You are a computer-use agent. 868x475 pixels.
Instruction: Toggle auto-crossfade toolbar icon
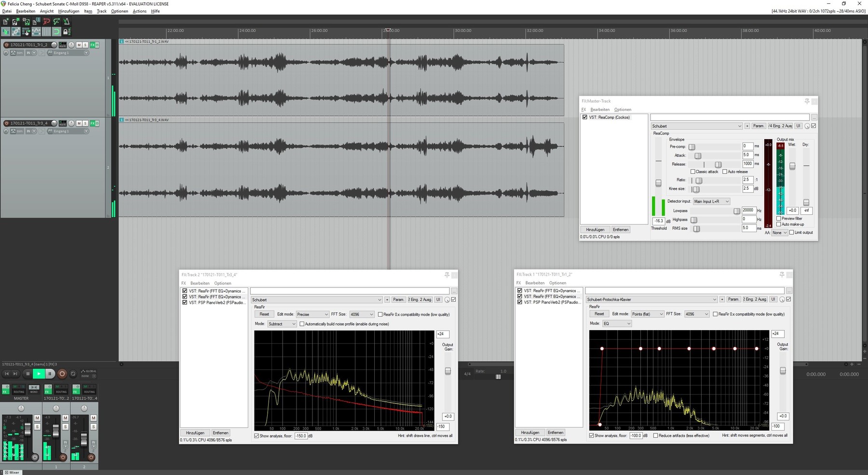6,31
